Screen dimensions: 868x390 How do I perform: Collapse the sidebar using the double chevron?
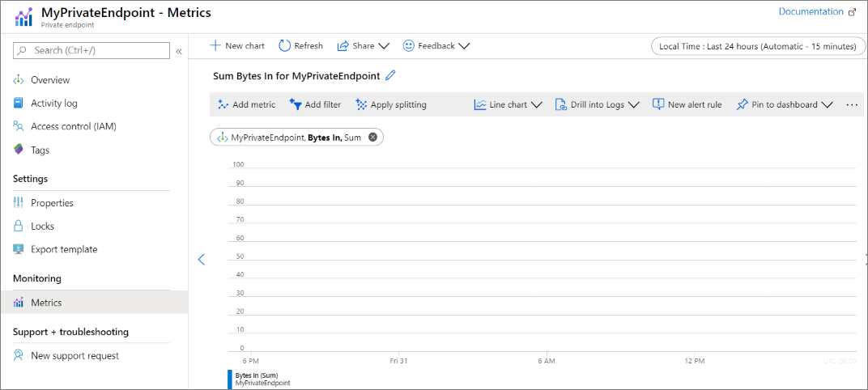pyautogui.click(x=179, y=51)
